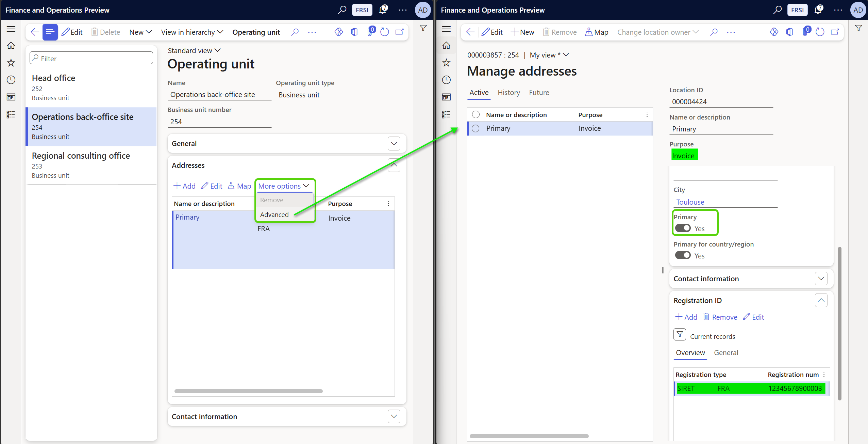
Task: Open Recent clock in left window sidebar
Action: click(x=11, y=80)
